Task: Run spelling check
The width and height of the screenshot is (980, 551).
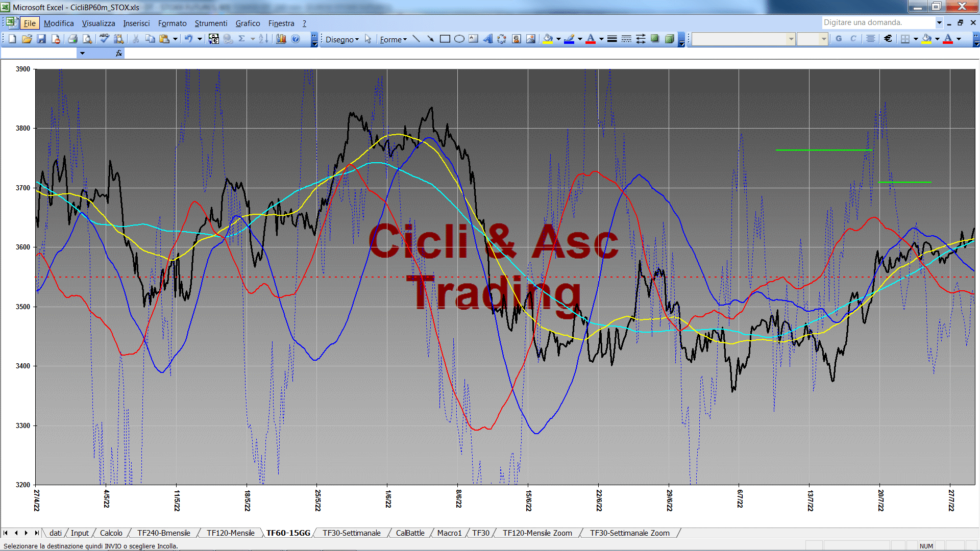Action: coord(104,39)
